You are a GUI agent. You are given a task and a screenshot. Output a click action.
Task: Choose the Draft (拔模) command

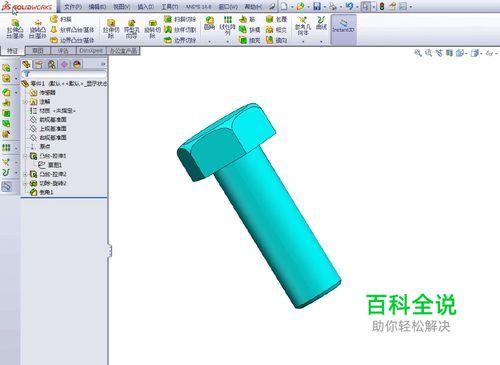[250, 30]
